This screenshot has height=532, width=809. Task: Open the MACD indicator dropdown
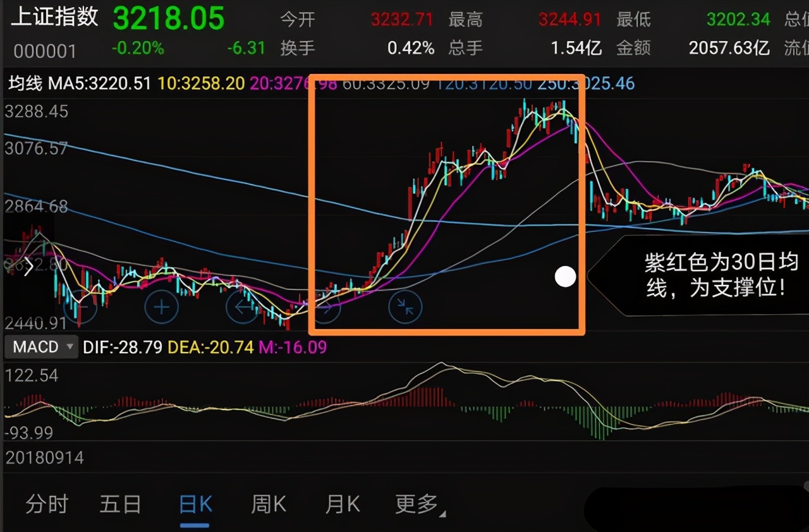click(43, 347)
